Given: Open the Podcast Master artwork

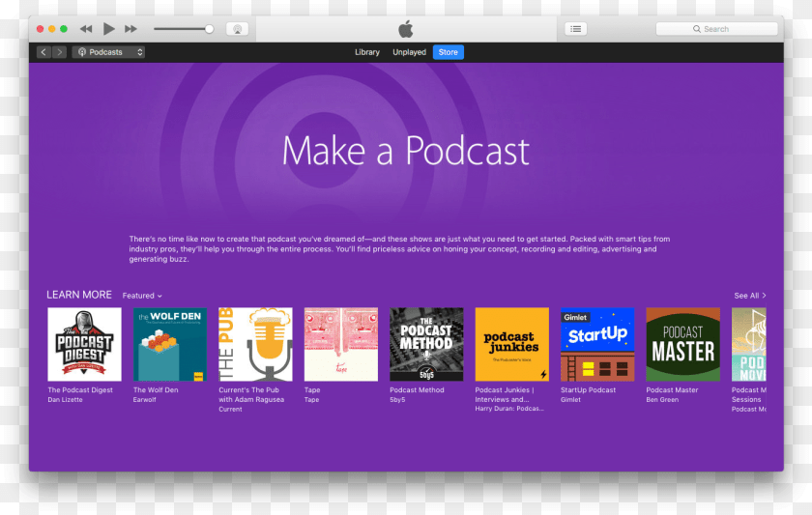Looking at the screenshot, I should [x=682, y=344].
